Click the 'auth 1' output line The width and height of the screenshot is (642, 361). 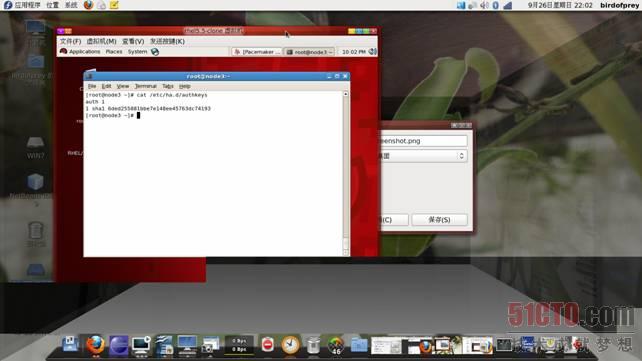point(95,102)
